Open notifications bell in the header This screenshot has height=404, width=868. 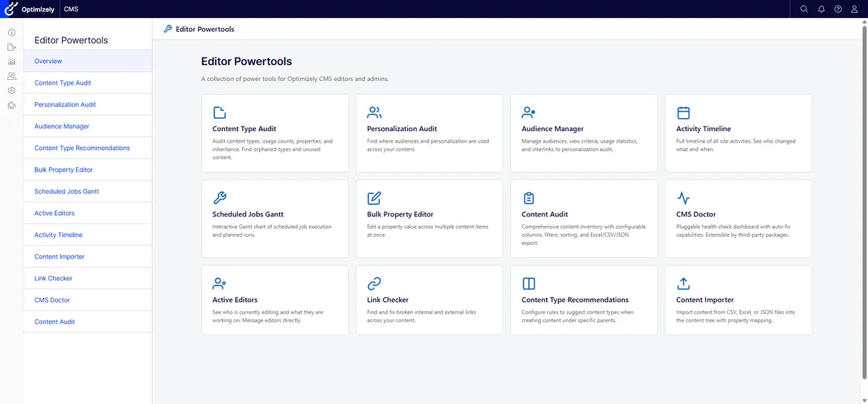click(x=821, y=9)
